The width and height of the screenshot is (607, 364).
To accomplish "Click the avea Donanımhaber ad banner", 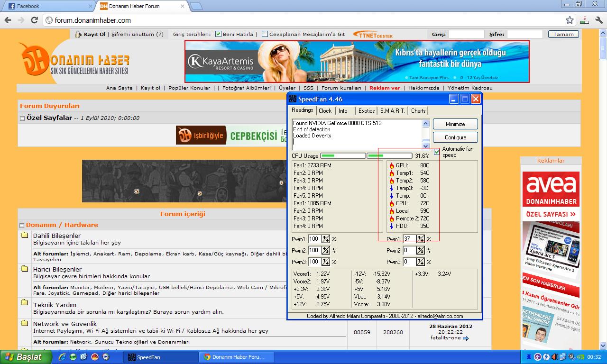I will [x=551, y=197].
